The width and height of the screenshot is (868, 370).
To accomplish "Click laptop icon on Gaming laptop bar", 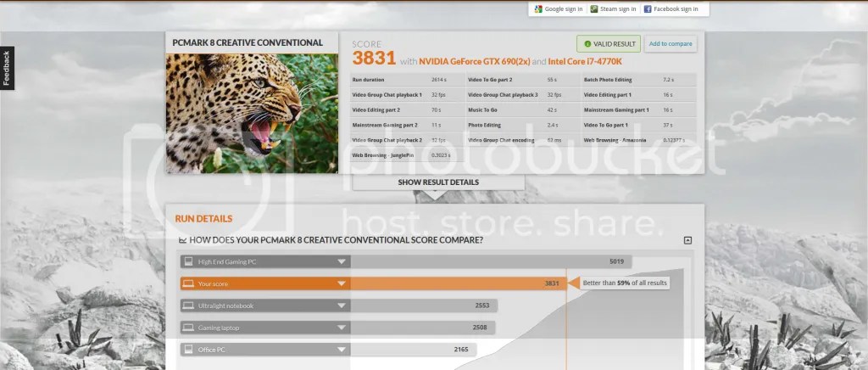I will [x=188, y=328].
